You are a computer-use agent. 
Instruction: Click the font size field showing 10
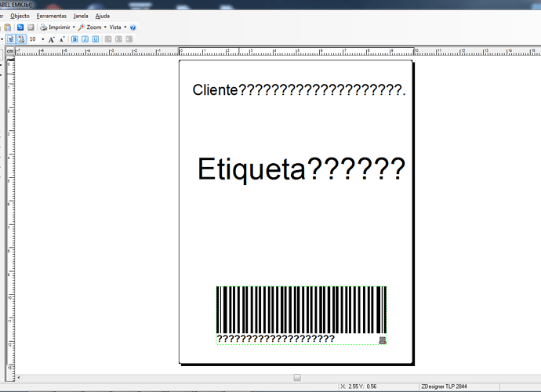pos(34,39)
